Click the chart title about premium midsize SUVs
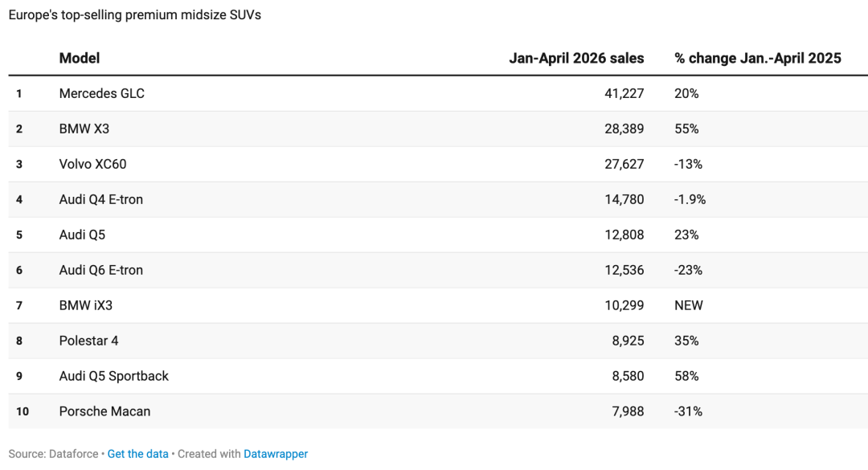Screen dimensions: 868x470 [134, 15]
